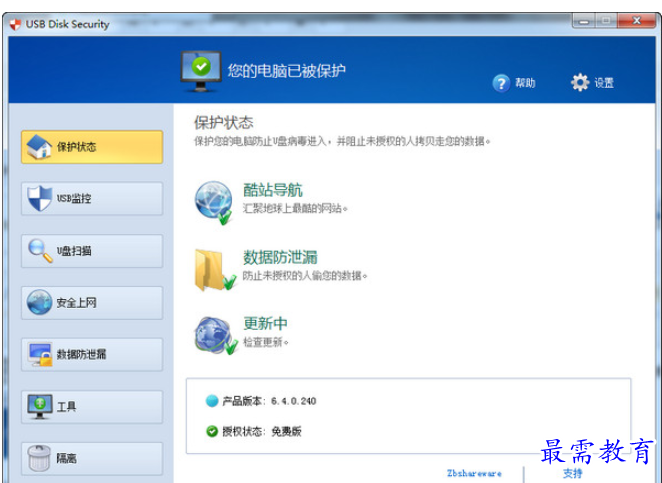Click the product version 6.4.0.240 text
This screenshot has height=483, width=662.
tap(293, 401)
